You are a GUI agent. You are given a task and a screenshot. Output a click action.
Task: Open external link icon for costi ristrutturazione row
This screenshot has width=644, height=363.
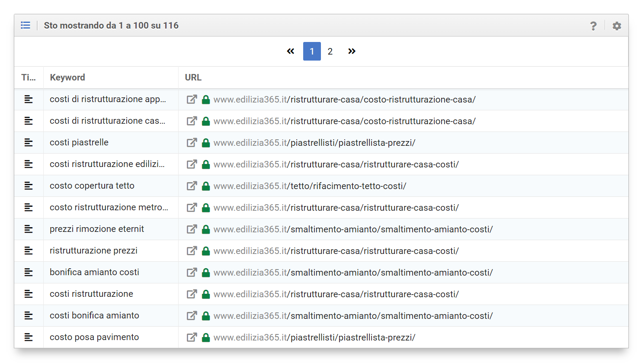[192, 294]
